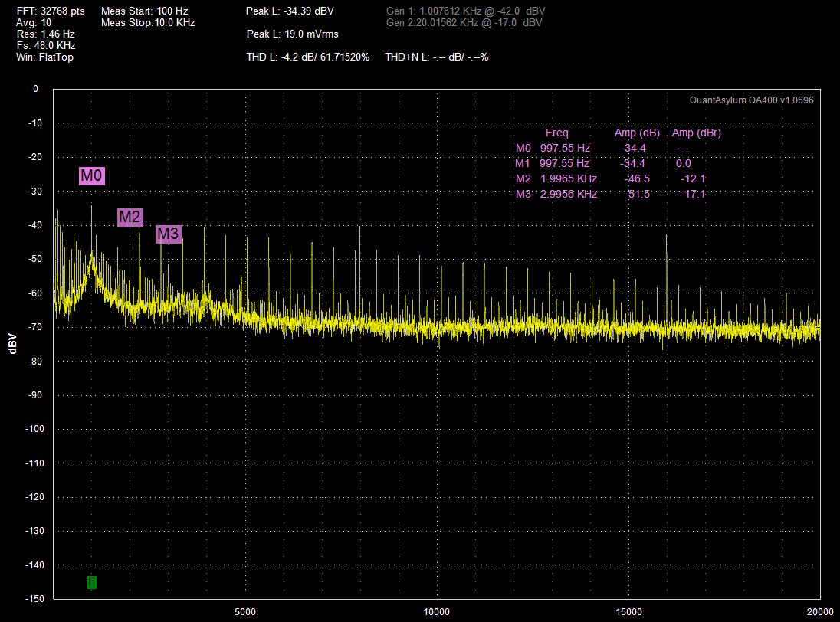840x622 pixels.
Task: Click the 5000 label on frequency axis
Action: (245, 612)
